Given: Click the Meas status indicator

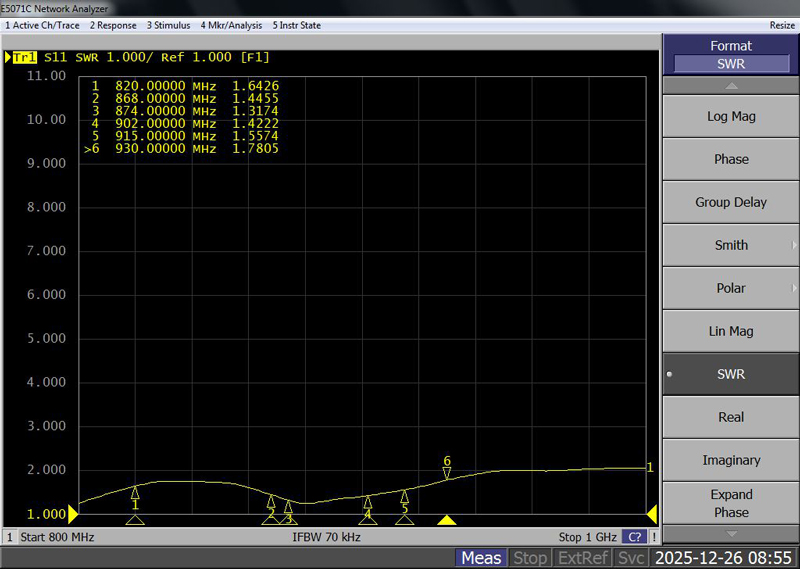Looking at the screenshot, I should click(481, 558).
